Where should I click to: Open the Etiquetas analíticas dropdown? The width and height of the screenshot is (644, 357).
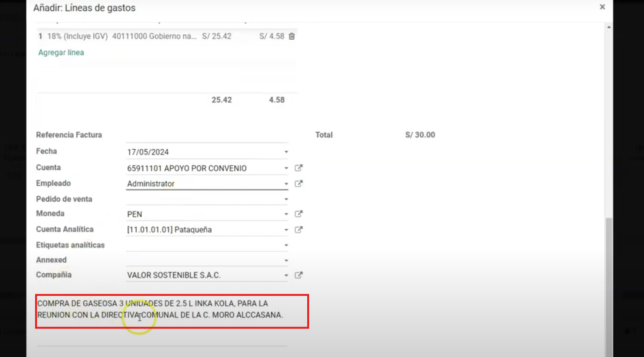click(x=286, y=245)
